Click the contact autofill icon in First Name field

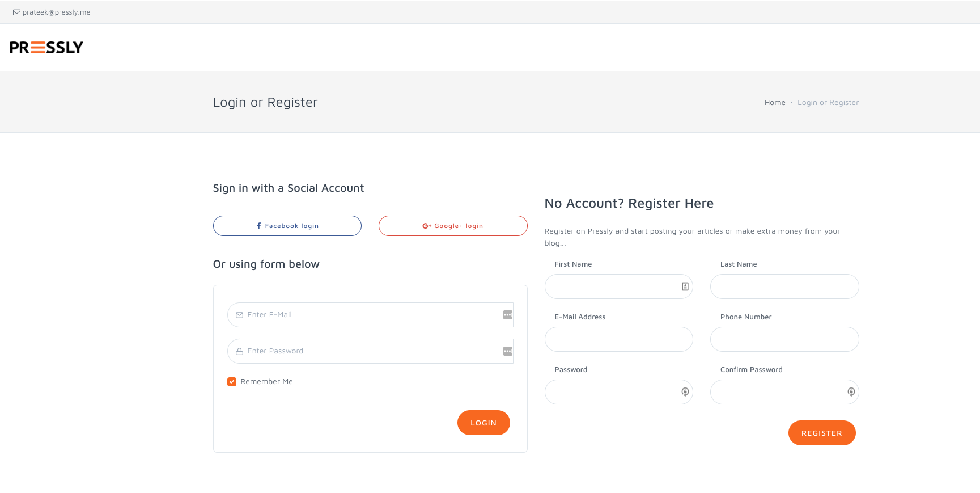click(x=685, y=286)
